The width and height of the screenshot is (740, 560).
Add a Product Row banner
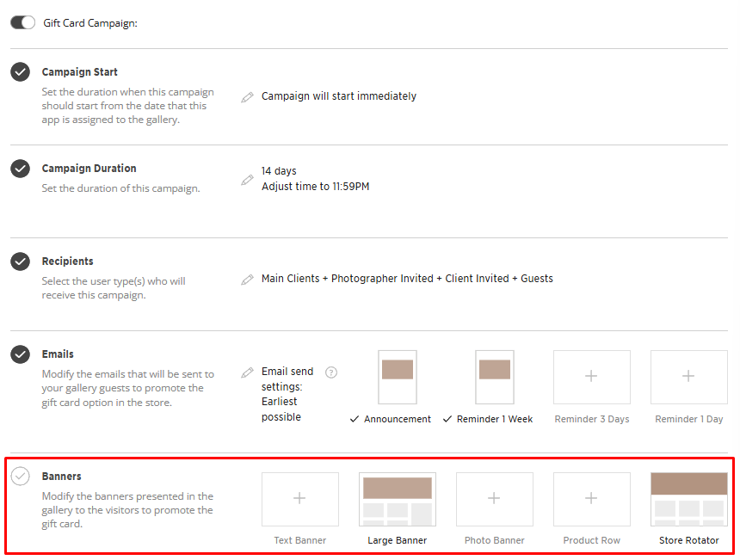click(x=591, y=499)
